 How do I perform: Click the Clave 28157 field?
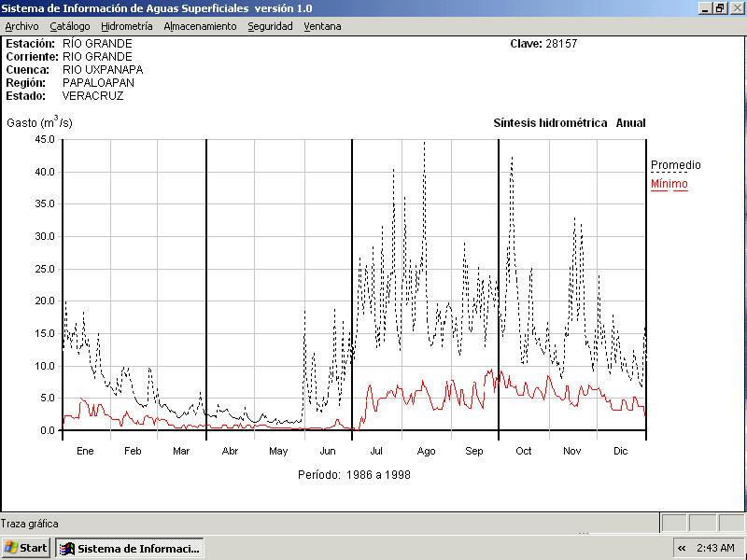[543, 44]
